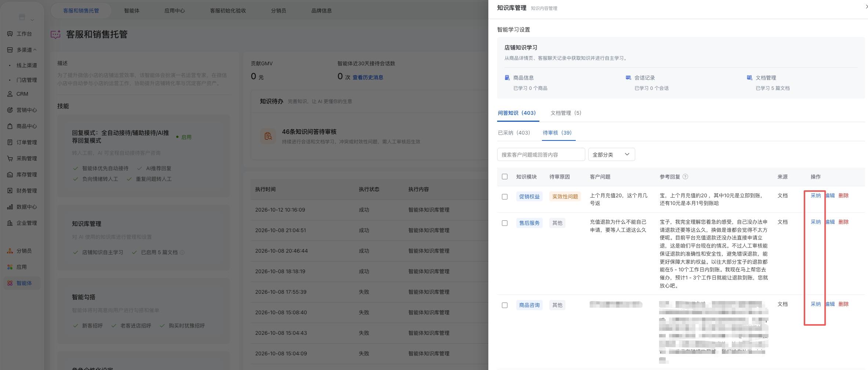
Task: Click 采纳 for the 促销权益 row
Action: click(x=815, y=195)
